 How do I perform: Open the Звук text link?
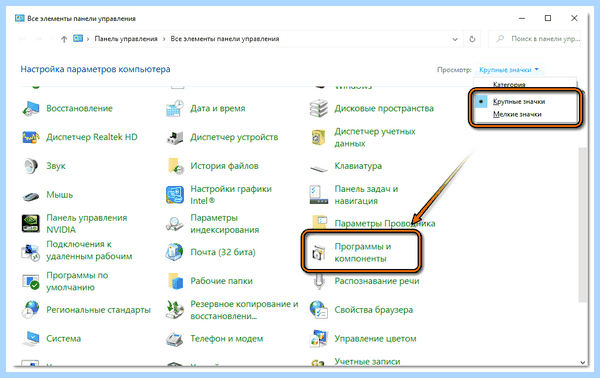pos(56,166)
